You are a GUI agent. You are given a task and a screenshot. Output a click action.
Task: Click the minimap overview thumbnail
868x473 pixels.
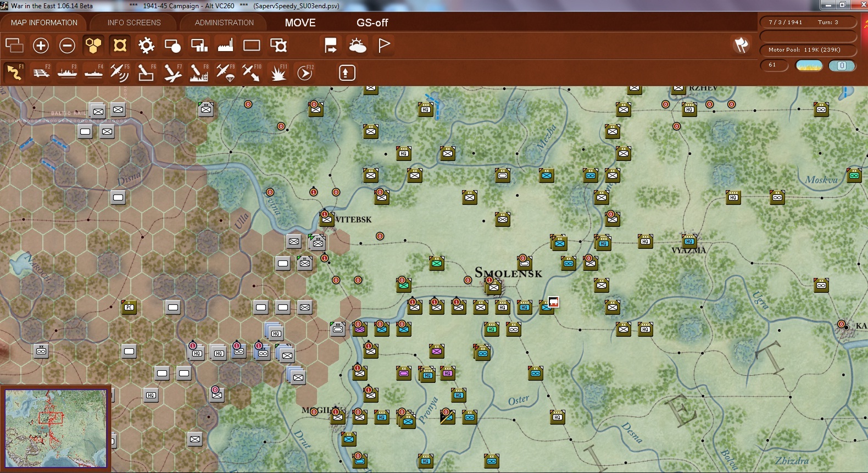(x=55, y=429)
